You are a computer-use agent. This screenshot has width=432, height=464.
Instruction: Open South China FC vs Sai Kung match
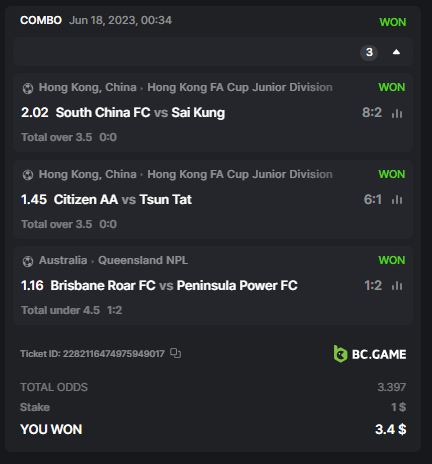(140, 113)
